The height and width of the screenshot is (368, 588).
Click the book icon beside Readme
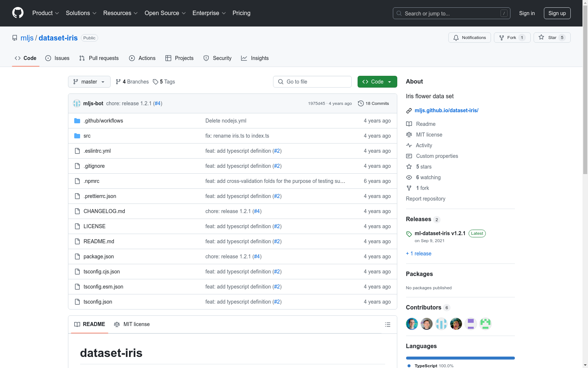[x=409, y=124]
